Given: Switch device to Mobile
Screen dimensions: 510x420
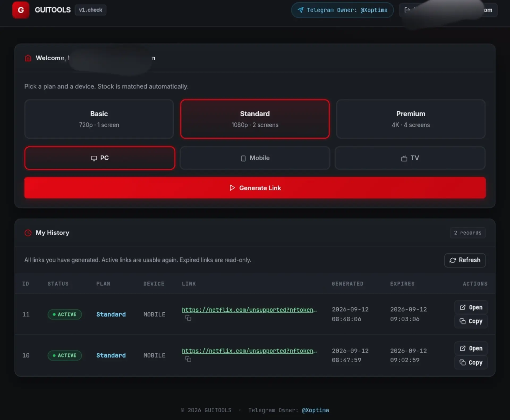Looking at the screenshot, I should (x=255, y=158).
